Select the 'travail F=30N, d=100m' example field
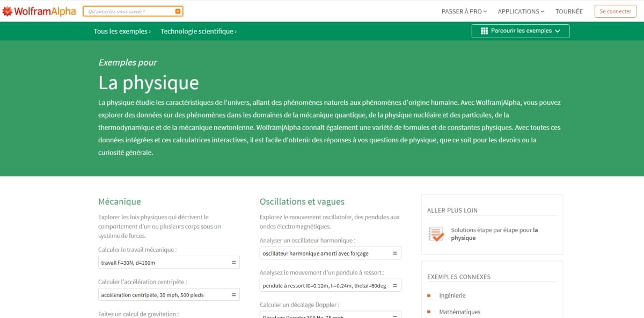644x318 pixels. [169, 263]
